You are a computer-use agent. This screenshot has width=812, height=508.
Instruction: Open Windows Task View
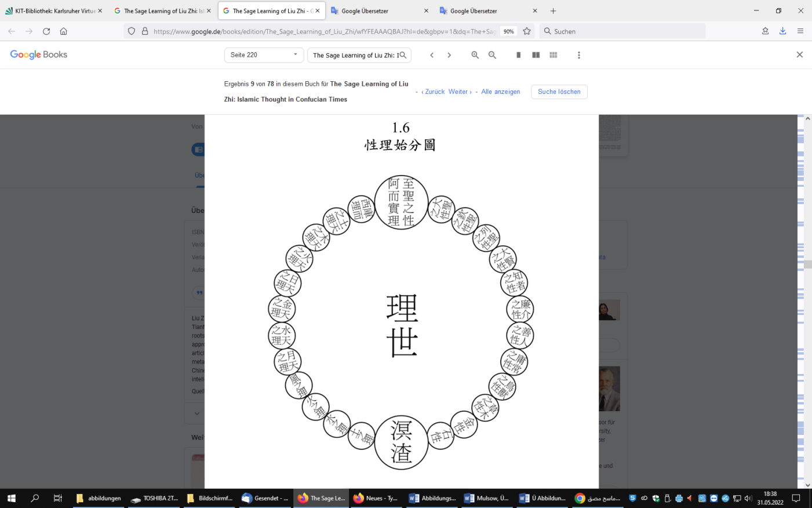tap(57, 498)
